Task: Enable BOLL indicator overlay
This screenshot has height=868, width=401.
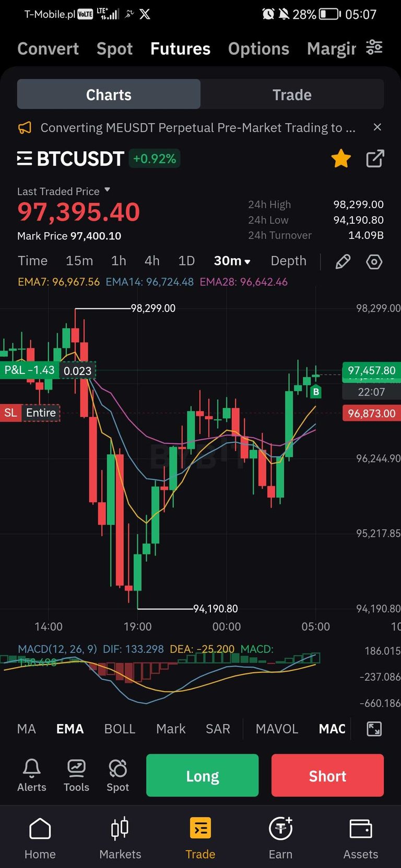Action: pyautogui.click(x=120, y=729)
